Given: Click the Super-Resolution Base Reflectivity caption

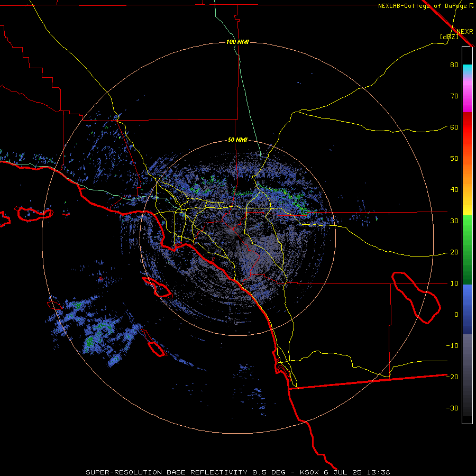Looking at the screenshot, I should point(238,472).
